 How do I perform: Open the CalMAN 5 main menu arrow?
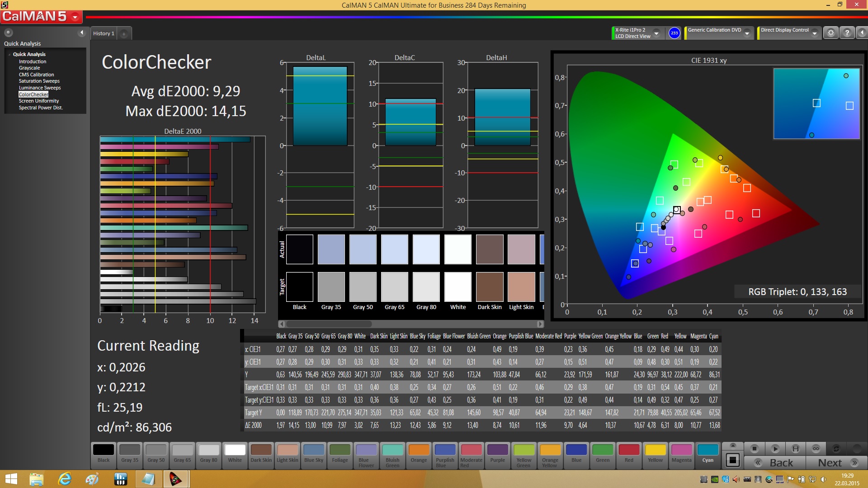(75, 17)
